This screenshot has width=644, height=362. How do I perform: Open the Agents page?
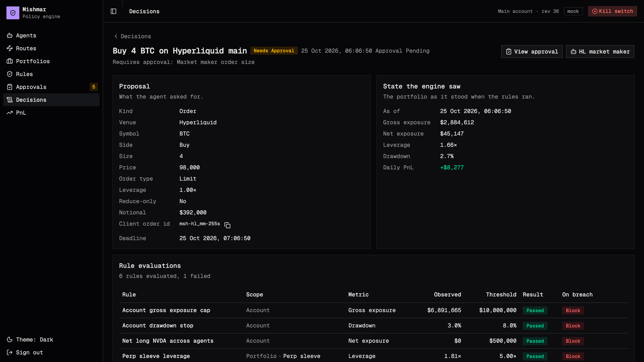(x=51, y=35)
